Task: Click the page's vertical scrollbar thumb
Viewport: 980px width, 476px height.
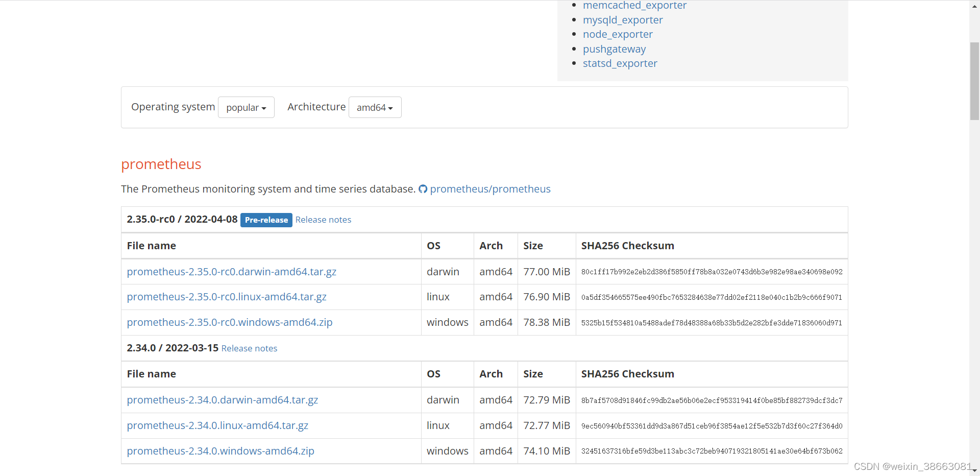Action: [974, 81]
